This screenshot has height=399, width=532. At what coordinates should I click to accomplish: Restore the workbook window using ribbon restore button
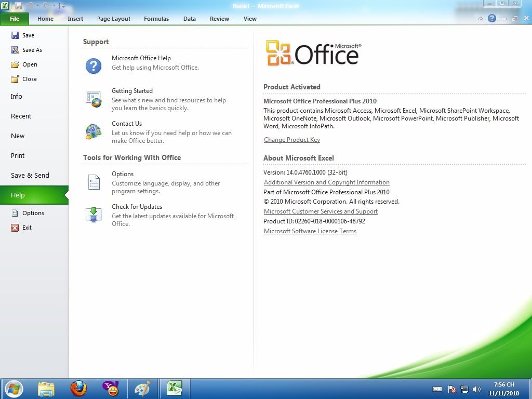click(x=515, y=19)
